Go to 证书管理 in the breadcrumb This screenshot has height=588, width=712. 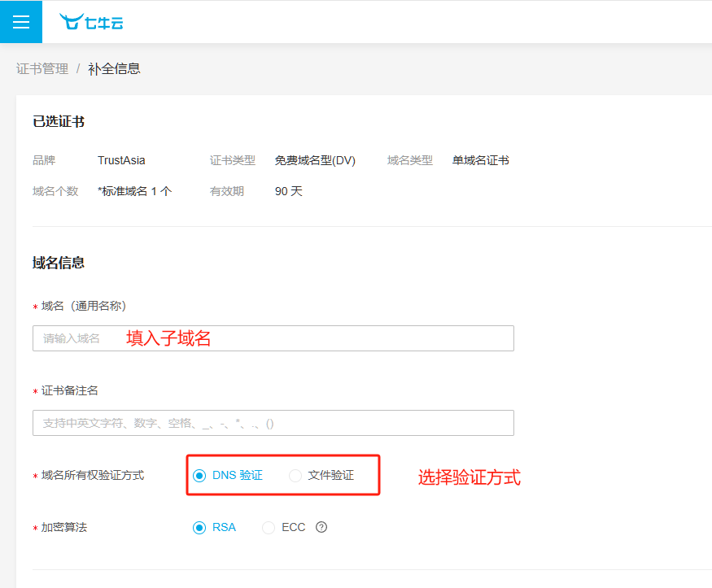pyautogui.click(x=42, y=69)
